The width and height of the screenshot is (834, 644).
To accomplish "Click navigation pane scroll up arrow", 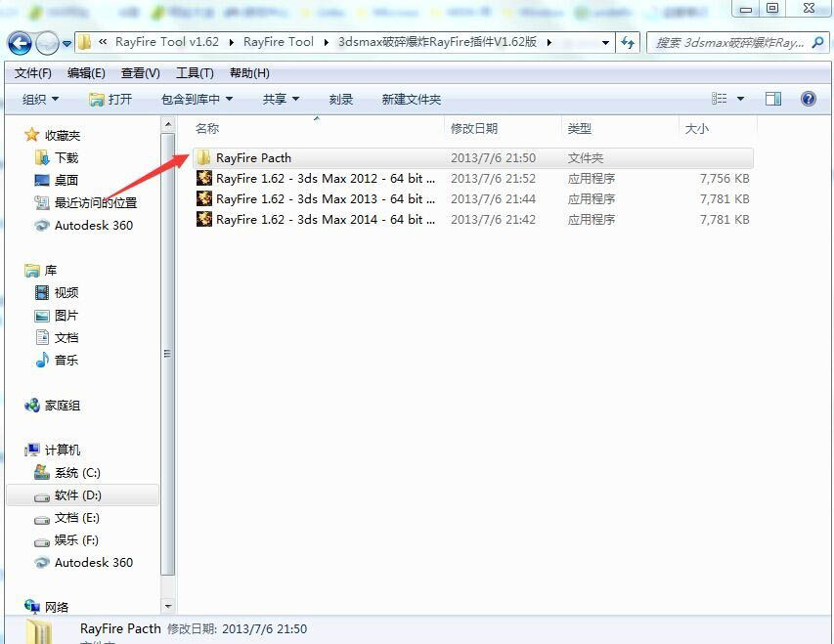I will coord(168,125).
